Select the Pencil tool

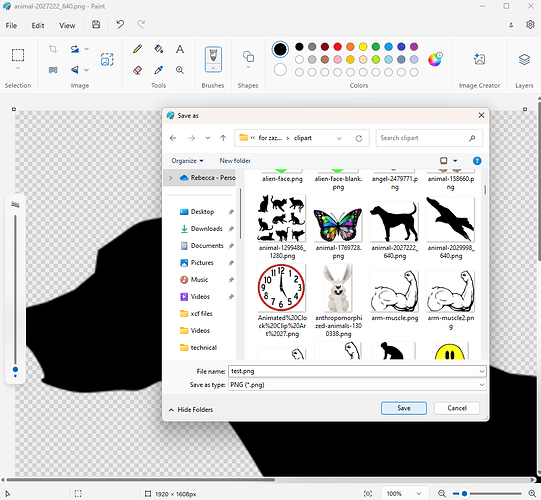pyautogui.click(x=137, y=49)
